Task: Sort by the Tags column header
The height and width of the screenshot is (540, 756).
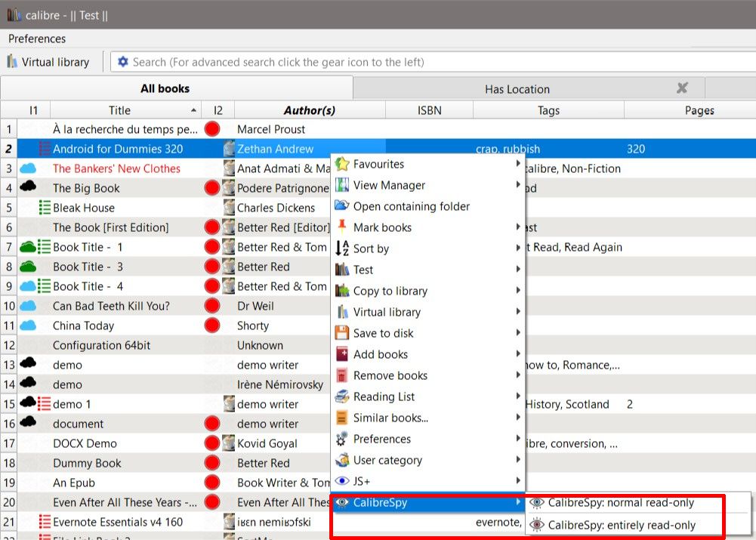Action: (548, 110)
